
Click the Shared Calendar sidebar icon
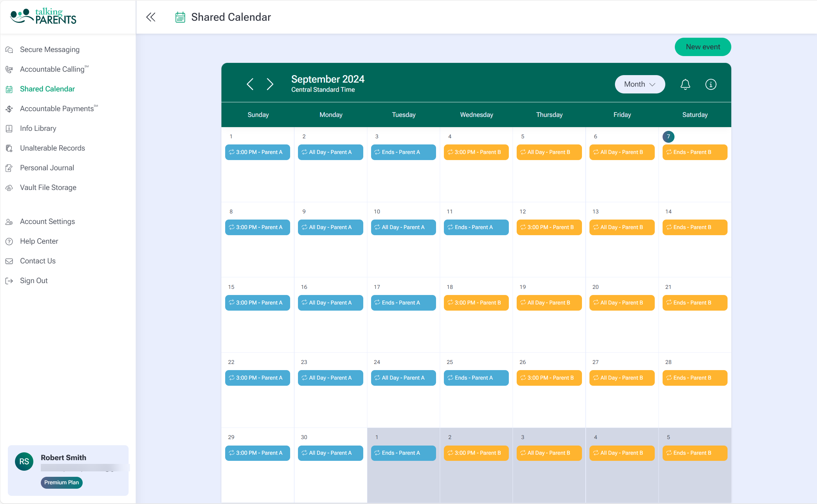pyautogui.click(x=9, y=89)
